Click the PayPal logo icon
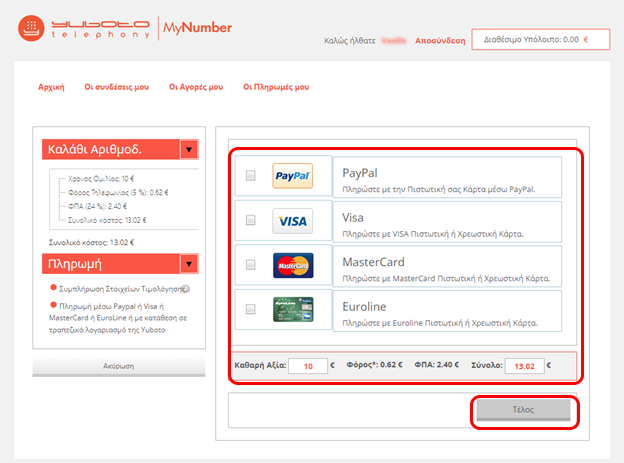Screen dimensions: 624x463 tap(292, 176)
